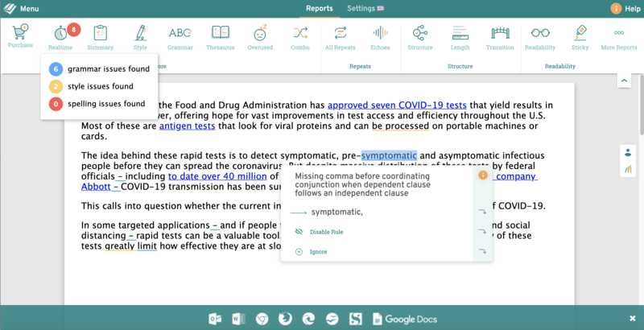This screenshot has width=644, height=330.
Task: Follow the 'approved seven COVID-19 tests' link
Action: pyautogui.click(x=397, y=105)
